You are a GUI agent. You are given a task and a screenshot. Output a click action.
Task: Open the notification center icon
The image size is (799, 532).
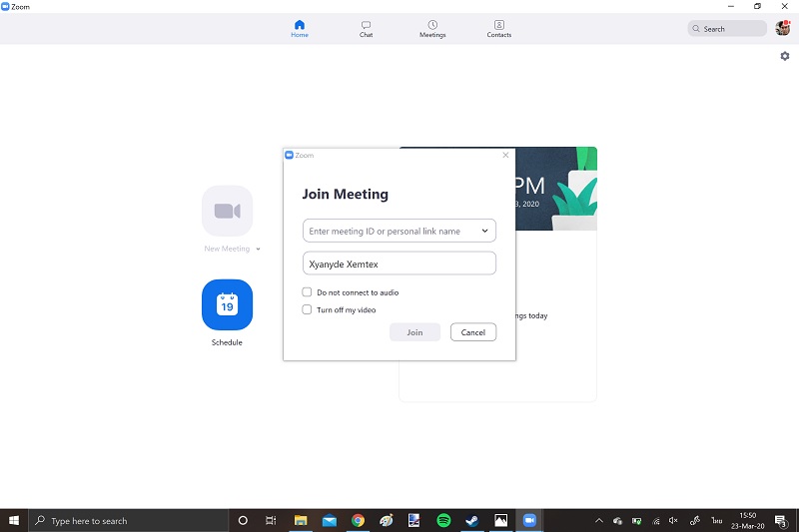(x=781, y=520)
